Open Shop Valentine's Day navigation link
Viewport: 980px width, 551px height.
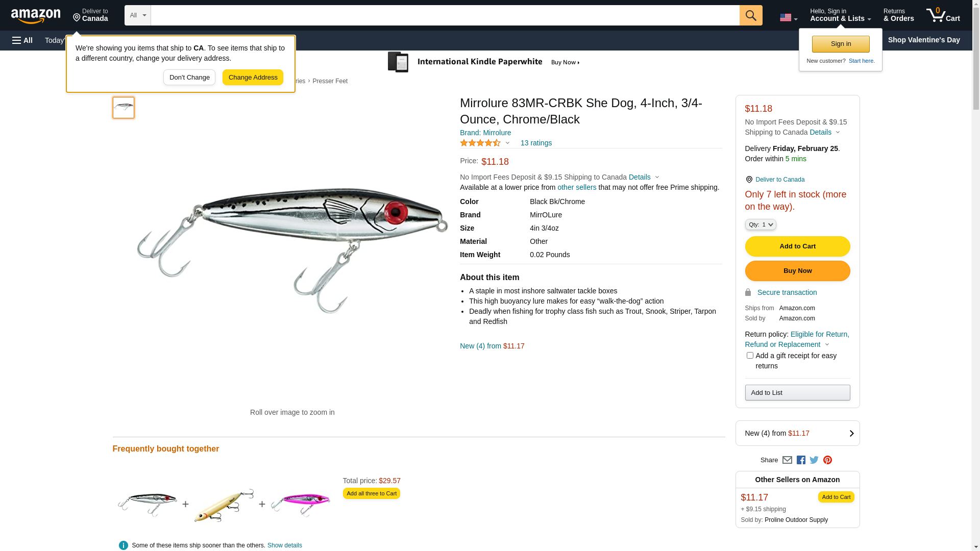(923, 40)
